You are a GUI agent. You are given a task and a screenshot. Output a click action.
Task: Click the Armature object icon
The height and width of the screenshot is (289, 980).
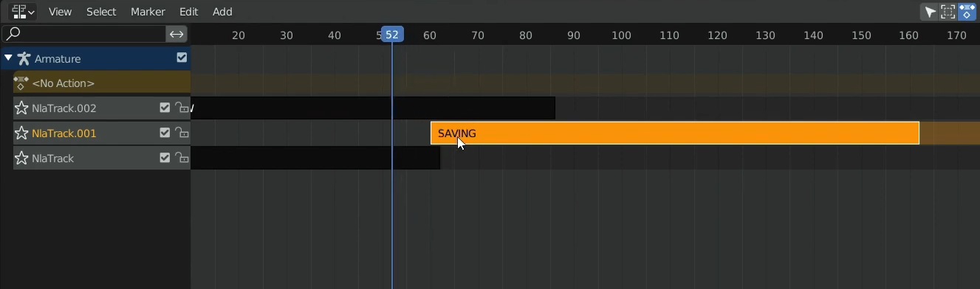coord(24,59)
